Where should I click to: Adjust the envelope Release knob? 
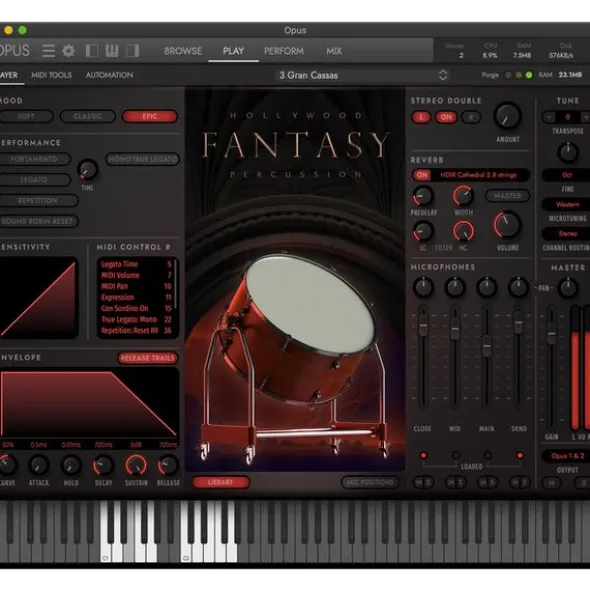point(168,466)
